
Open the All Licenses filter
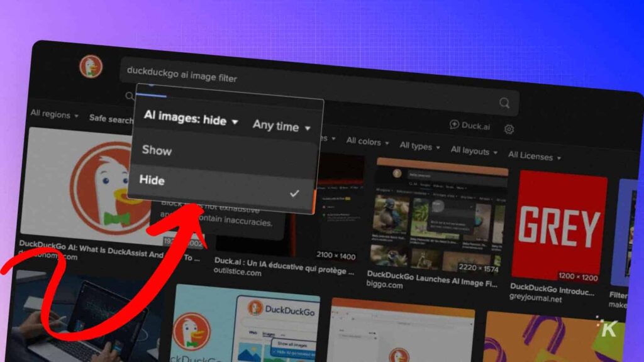(534, 156)
